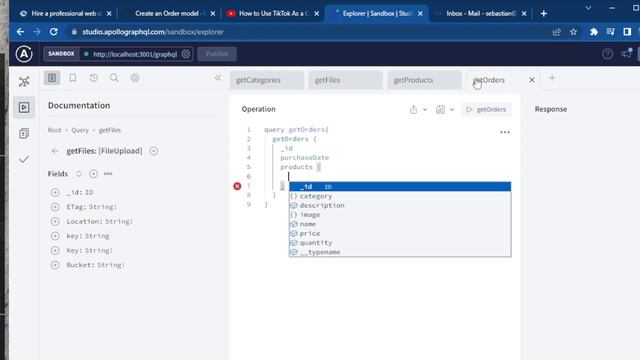Choose name from autocomplete list

click(400, 224)
